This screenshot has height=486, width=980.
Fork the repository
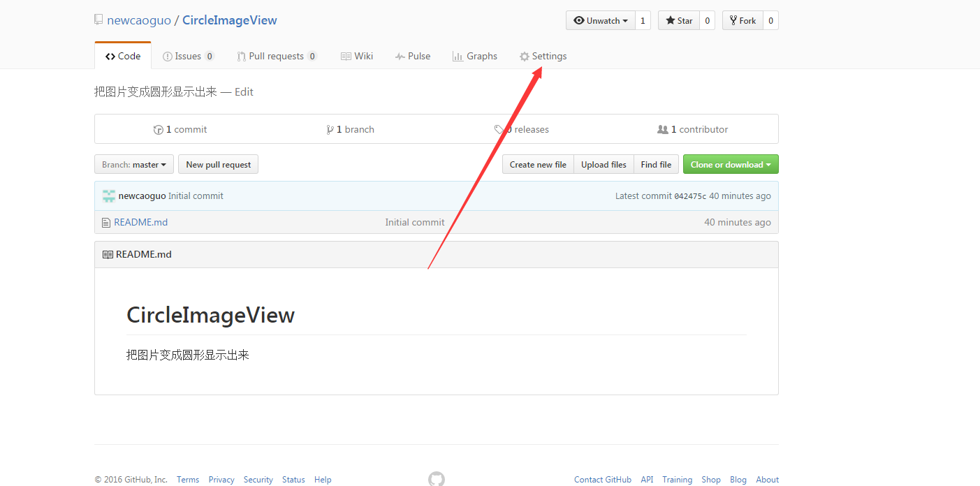coord(743,21)
